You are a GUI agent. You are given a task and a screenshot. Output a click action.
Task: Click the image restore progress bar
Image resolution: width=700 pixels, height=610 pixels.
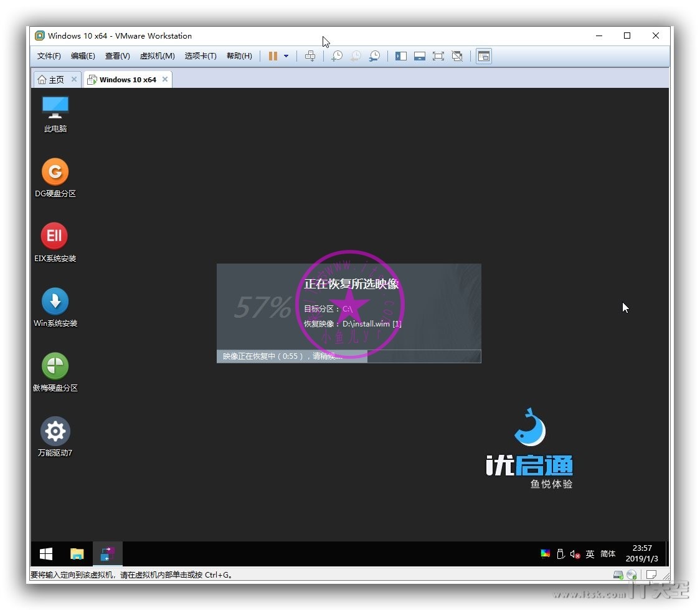pos(349,356)
